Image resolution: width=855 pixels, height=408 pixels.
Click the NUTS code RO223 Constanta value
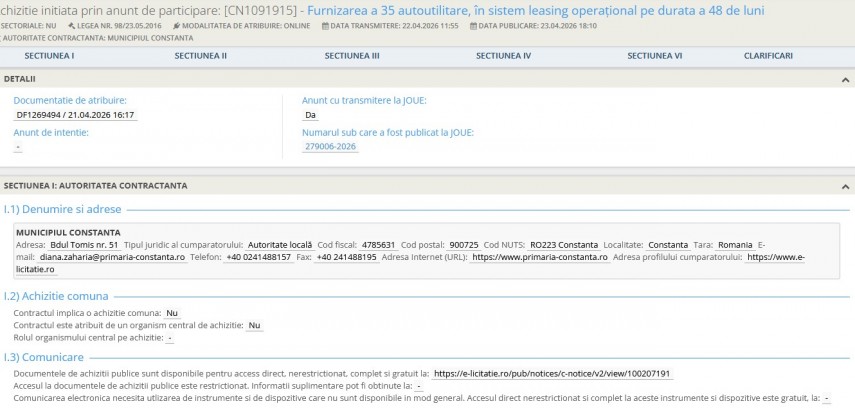tap(564, 245)
